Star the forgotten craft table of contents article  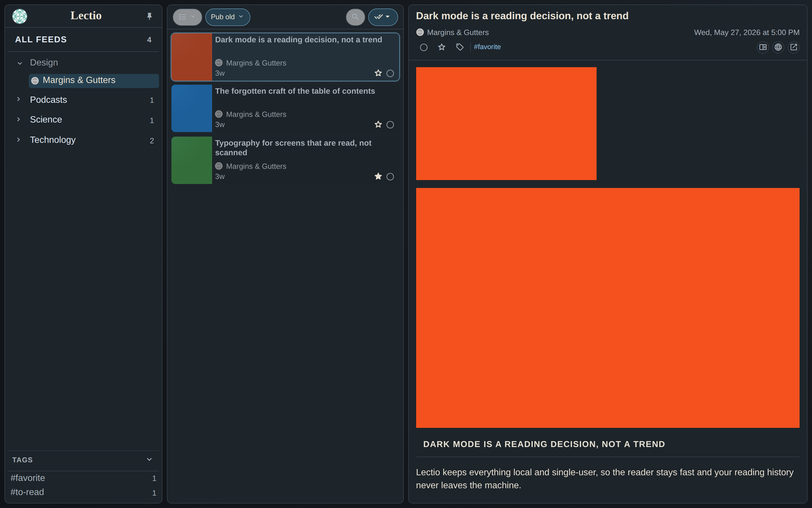pyautogui.click(x=378, y=125)
